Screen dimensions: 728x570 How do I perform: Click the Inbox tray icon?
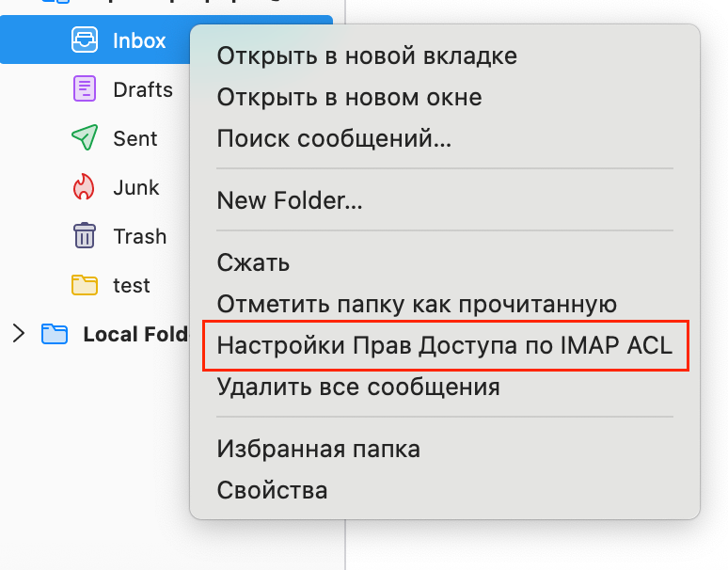pos(85,40)
